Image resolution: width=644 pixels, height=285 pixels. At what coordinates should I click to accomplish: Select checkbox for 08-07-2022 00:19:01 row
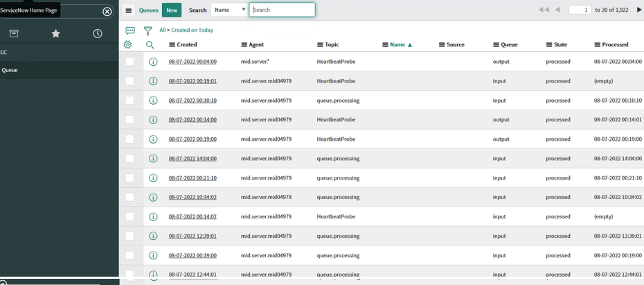point(129,81)
